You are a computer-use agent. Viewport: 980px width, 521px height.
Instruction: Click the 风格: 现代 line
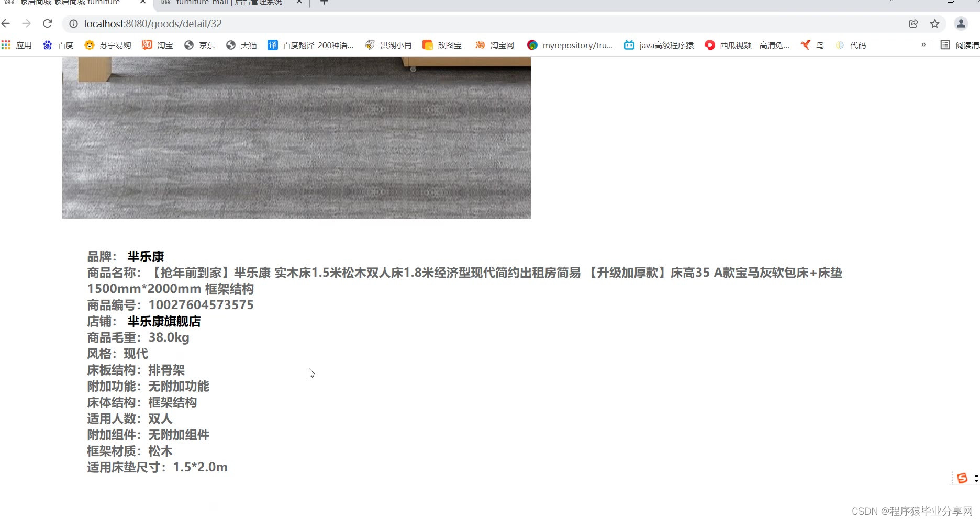pos(117,354)
